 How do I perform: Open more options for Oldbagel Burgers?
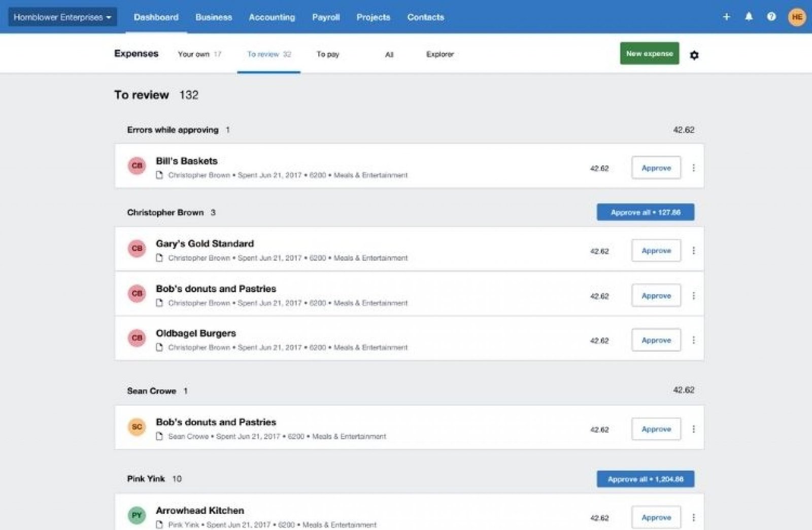point(693,340)
